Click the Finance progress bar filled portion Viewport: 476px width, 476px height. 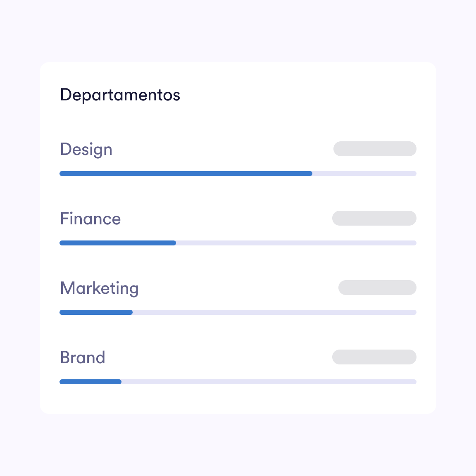118,243
